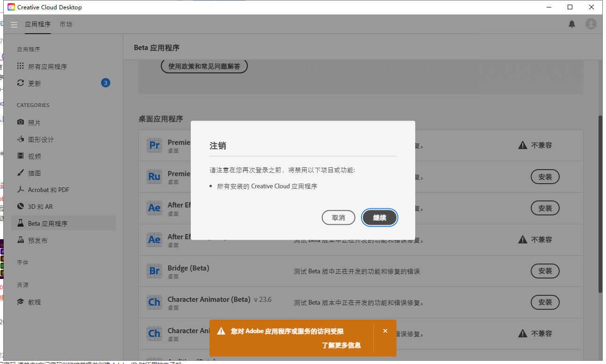This screenshot has height=364, width=606.
Task: Click the Acrobat 和 PDF icon
Action: coord(21,190)
